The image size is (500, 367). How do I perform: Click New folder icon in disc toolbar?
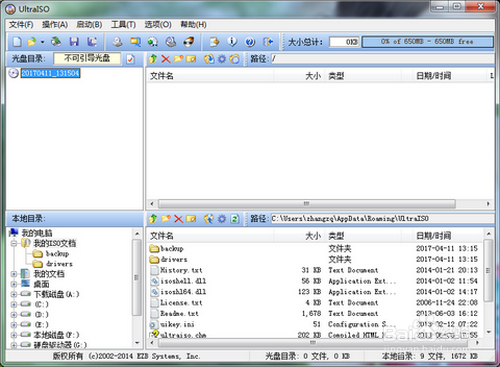click(x=179, y=59)
